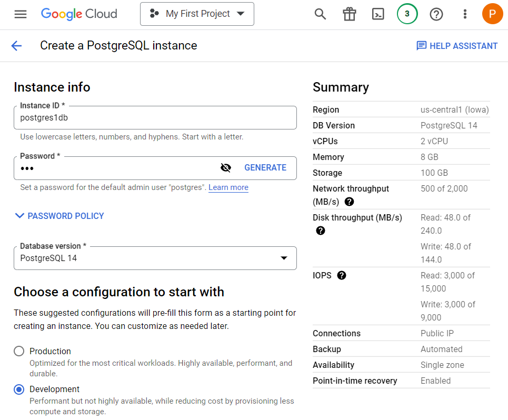
Task: Toggle password visibility eye icon
Action: coord(225,168)
